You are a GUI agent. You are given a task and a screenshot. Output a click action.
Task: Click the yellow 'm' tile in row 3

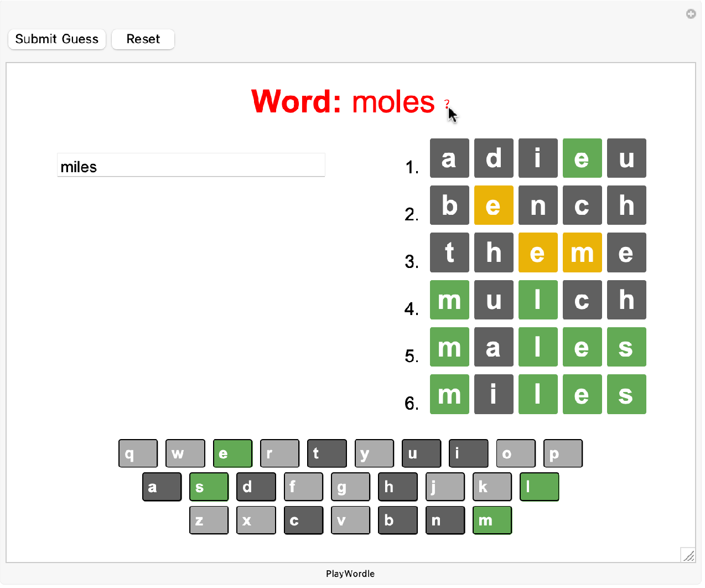(582, 253)
